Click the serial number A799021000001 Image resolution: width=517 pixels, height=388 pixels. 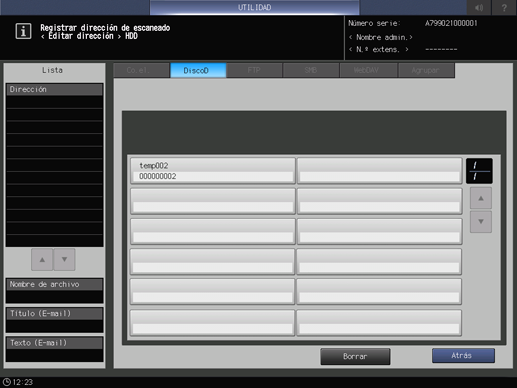451,23
